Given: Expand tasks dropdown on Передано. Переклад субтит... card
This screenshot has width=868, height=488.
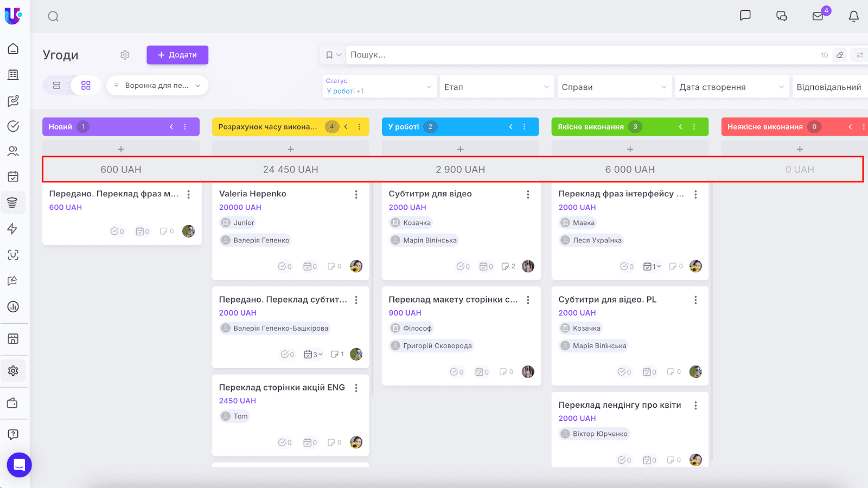Looking at the screenshot, I should click(x=314, y=354).
